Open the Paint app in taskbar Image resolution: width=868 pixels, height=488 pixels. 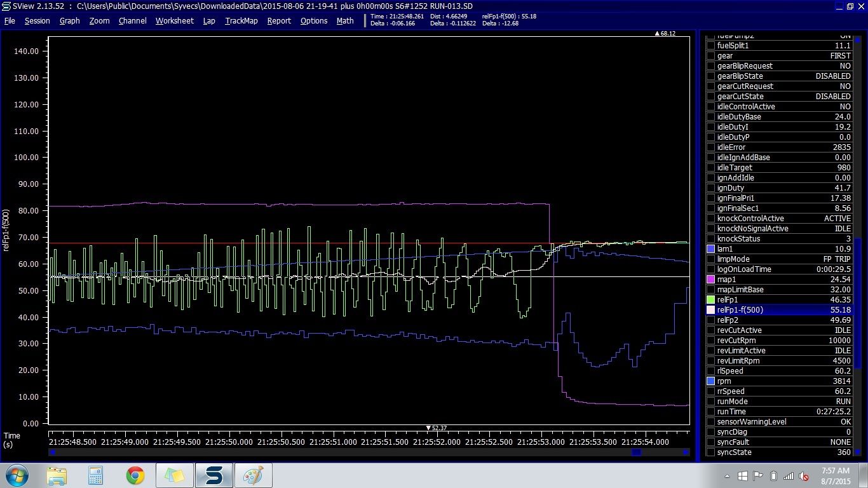tap(253, 475)
